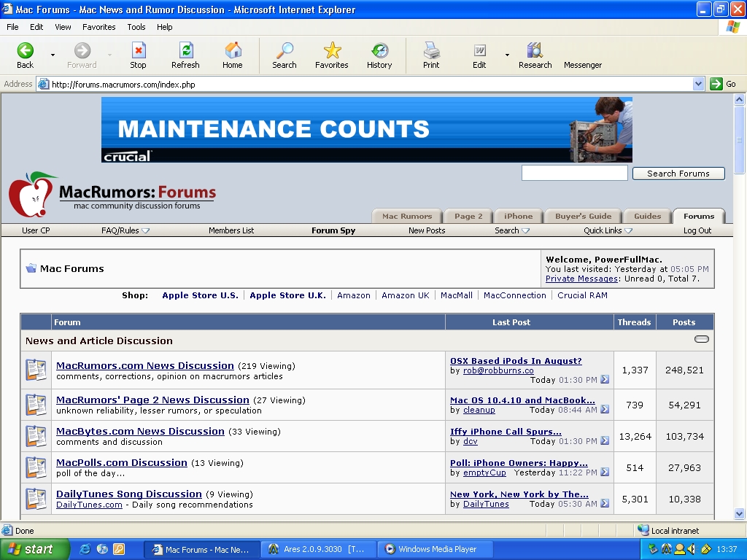Image resolution: width=747 pixels, height=560 pixels.
Task: Go to last post arrow for Iffy iPhone Call thread
Action: (x=605, y=441)
